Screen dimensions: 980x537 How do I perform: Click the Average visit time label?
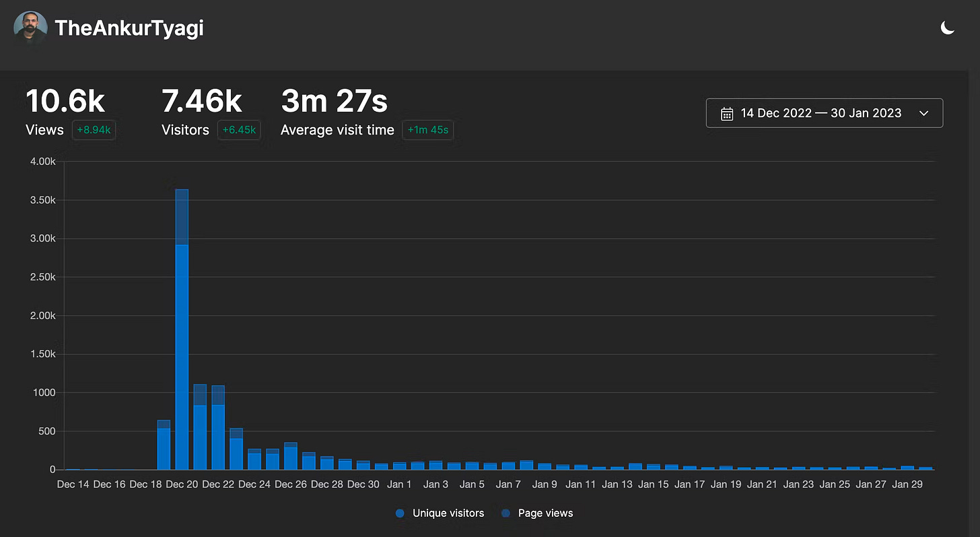click(337, 130)
